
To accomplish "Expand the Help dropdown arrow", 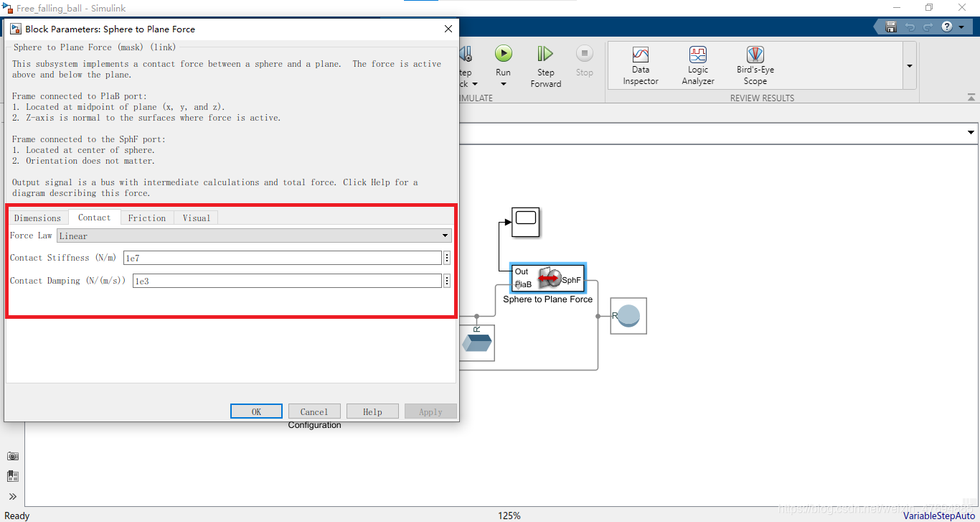I will pyautogui.click(x=960, y=27).
